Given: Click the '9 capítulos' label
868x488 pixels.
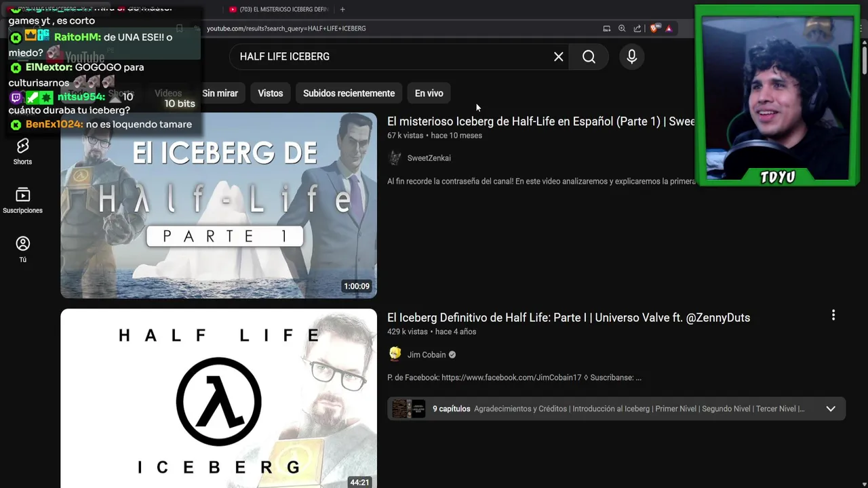Looking at the screenshot, I should [451, 409].
